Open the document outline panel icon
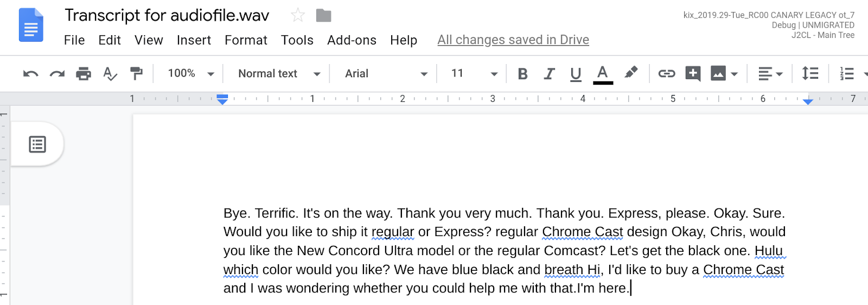Screen dimensions: 868x305 coord(37,144)
